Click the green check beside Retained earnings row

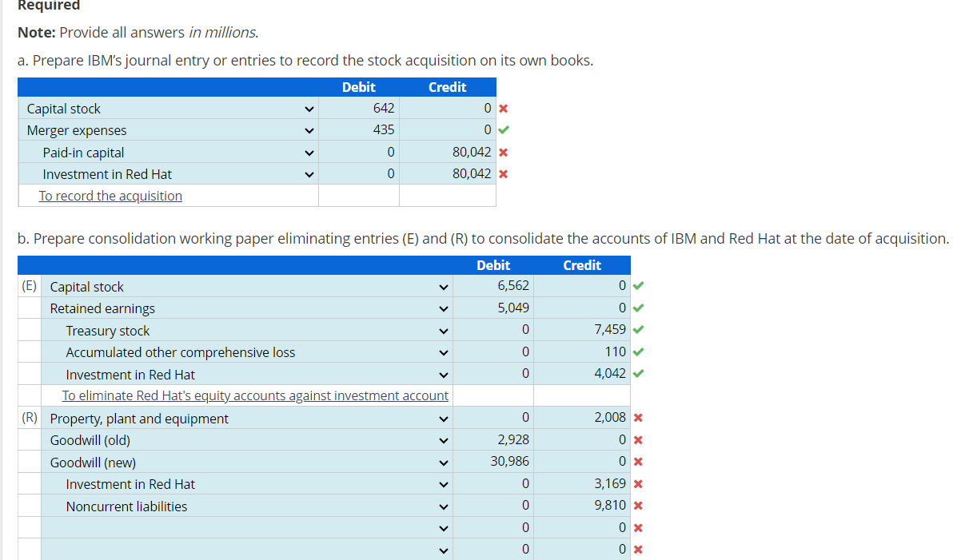639,308
